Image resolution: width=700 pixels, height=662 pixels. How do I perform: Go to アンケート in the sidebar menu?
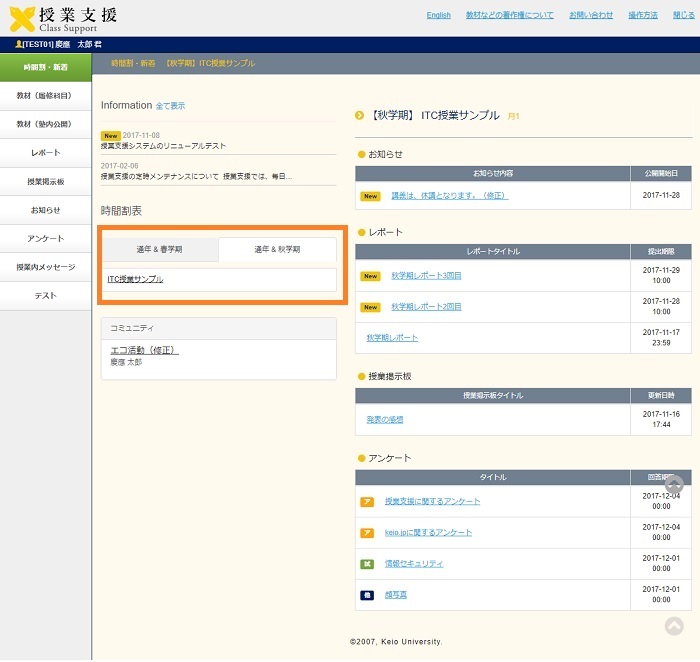46,239
